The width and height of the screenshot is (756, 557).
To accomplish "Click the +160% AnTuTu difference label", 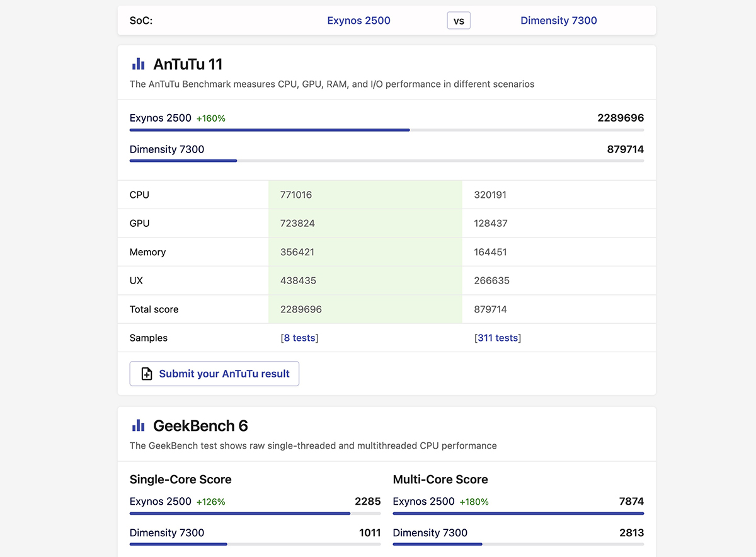I will click(211, 118).
